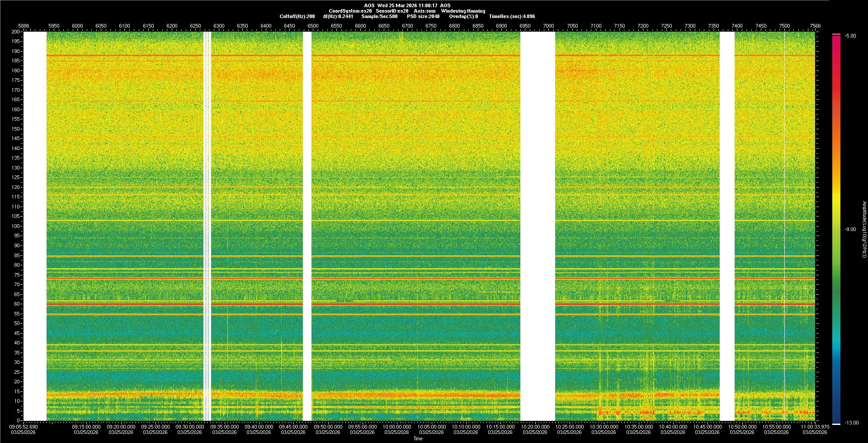Click the 09:15:00.000 time axis label

coord(86,427)
